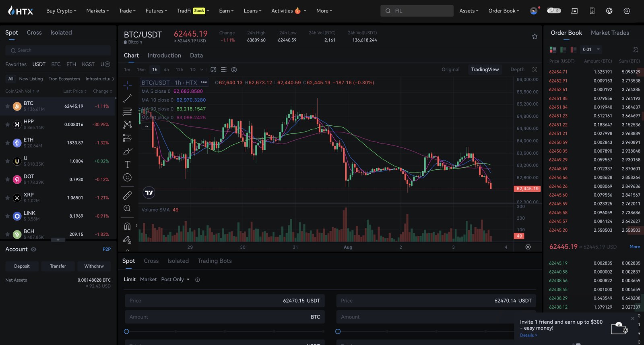Open the More link in order book
Viewport: 644px width, 345px height.
tap(635, 247)
